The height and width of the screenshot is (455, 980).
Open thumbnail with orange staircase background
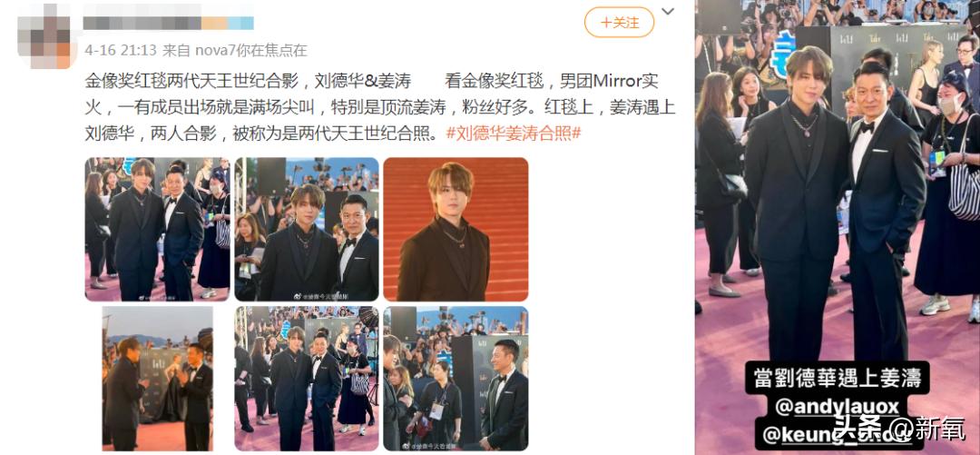point(456,229)
